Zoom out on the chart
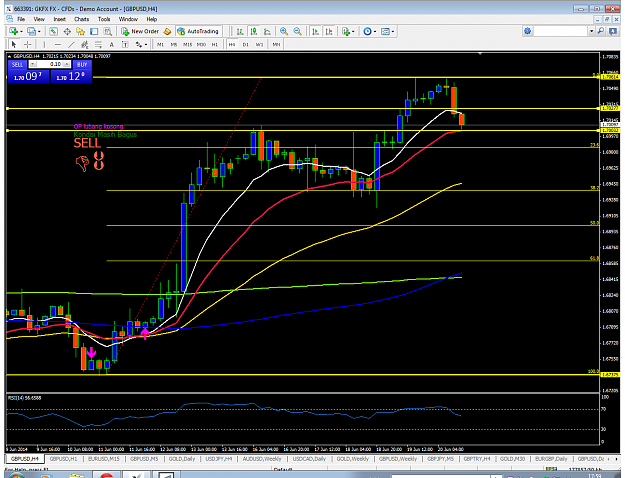 (x=297, y=31)
